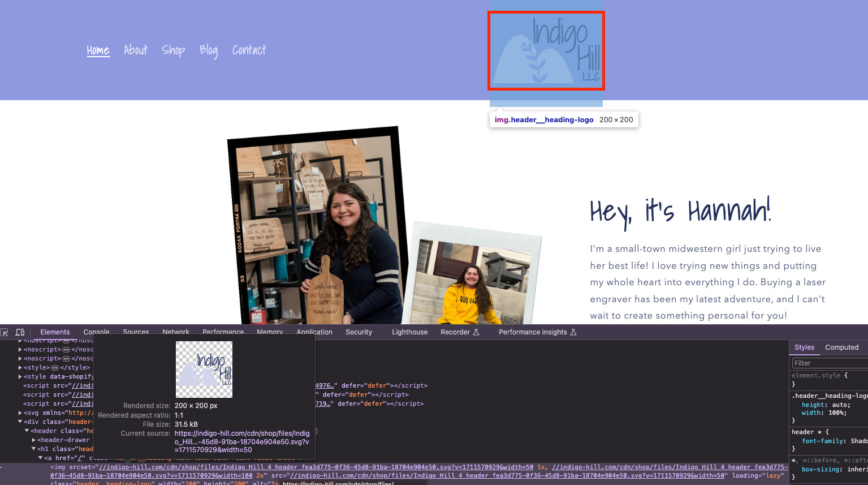Activate the inspect element picker icon
Image resolution: width=868 pixels, height=485 pixels.
[5, 332]
